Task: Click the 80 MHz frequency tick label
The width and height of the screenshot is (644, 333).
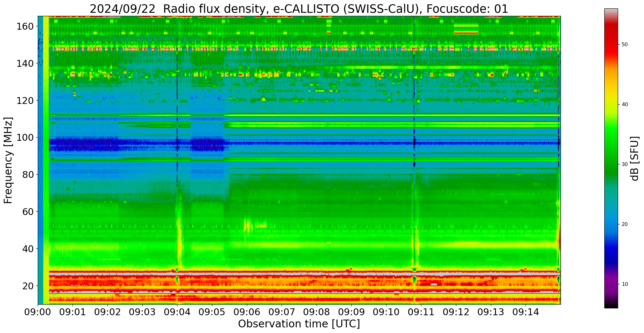Action: [27, 175]
